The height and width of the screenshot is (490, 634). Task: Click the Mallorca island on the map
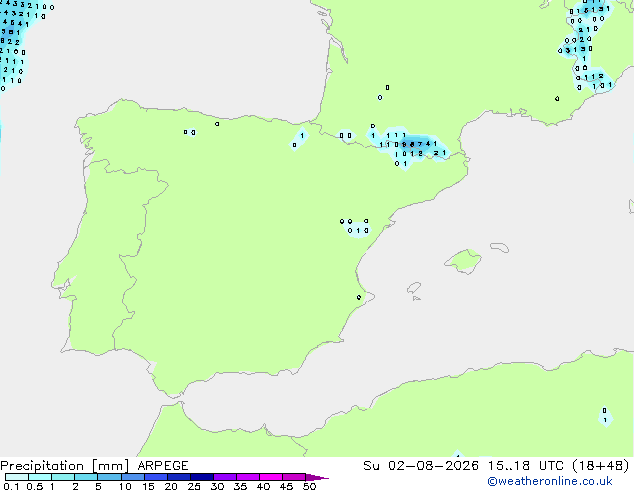[x=464, y=261]
